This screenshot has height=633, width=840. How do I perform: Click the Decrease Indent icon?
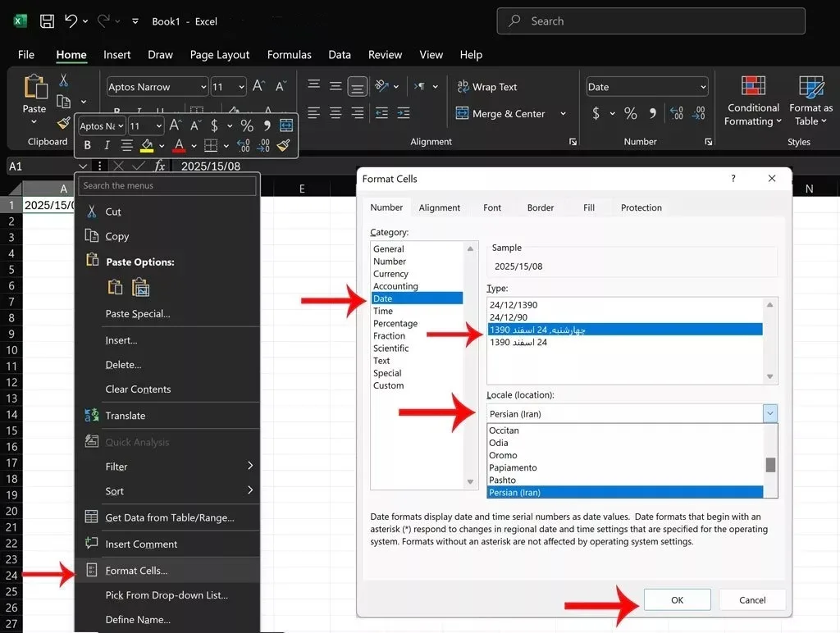pos(381,113)
